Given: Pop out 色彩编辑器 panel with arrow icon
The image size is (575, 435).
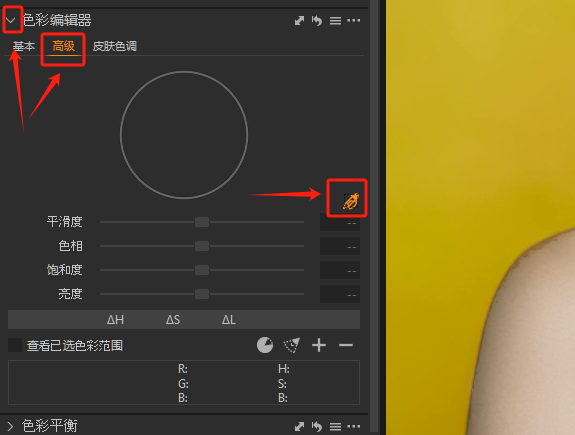Looking at the screenshot, I should pos(299,21).
